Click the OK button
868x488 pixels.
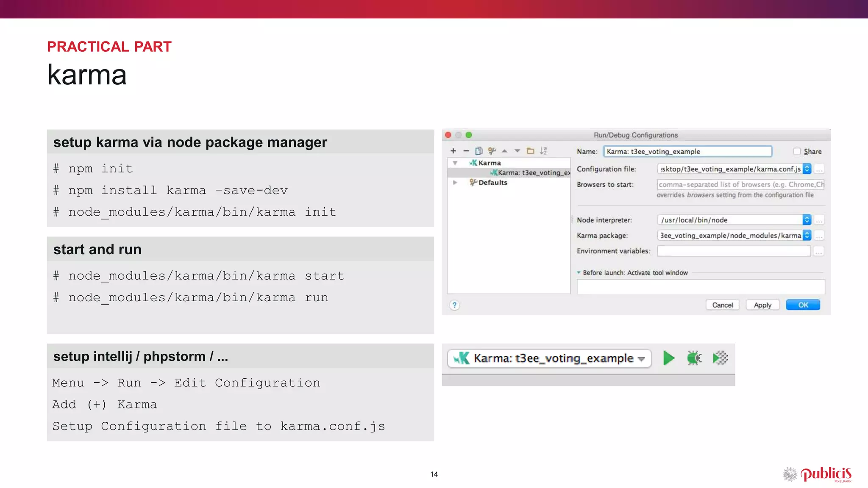point(803,305)
